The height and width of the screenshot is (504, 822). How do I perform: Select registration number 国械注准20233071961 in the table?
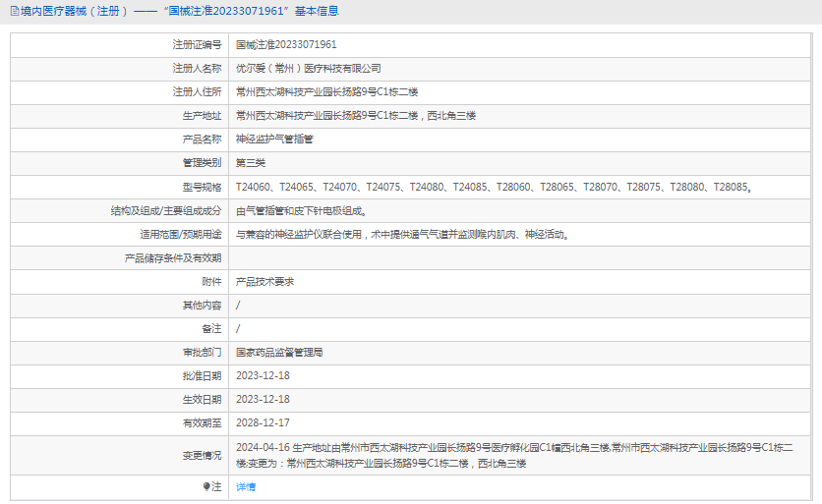[286, 44]
